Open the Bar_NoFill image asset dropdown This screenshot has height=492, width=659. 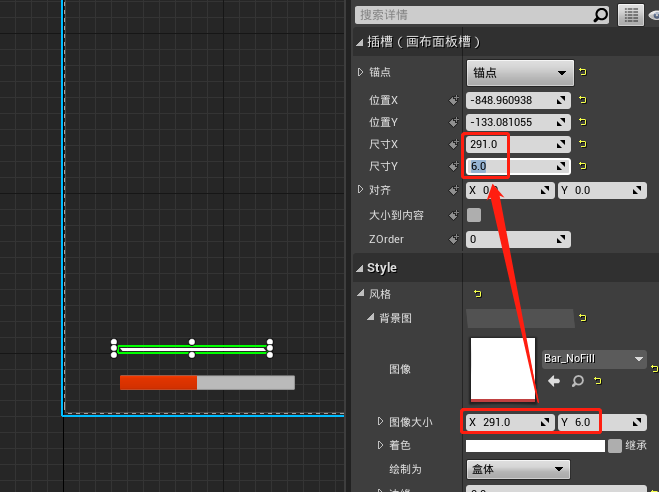[594, 358]
